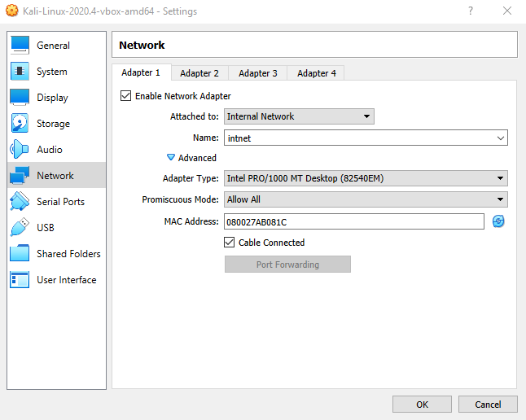This screenshot has height=420, width=526.
Task: Open the USB settings icon
Action: point(20,228)
